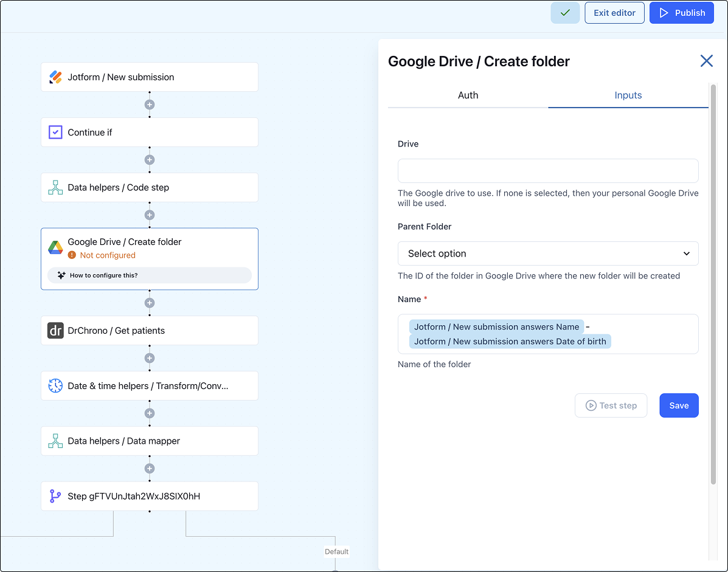Add step after Google Drive Create folder
The width and height of the screenshot is (728, 572).
[150, 303]
